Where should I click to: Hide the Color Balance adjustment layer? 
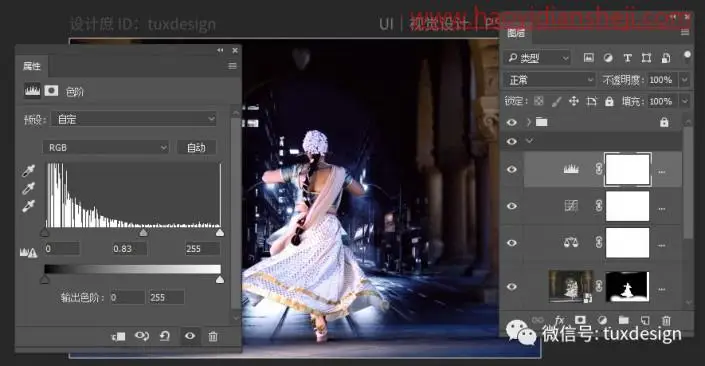(x=512, y=243)
